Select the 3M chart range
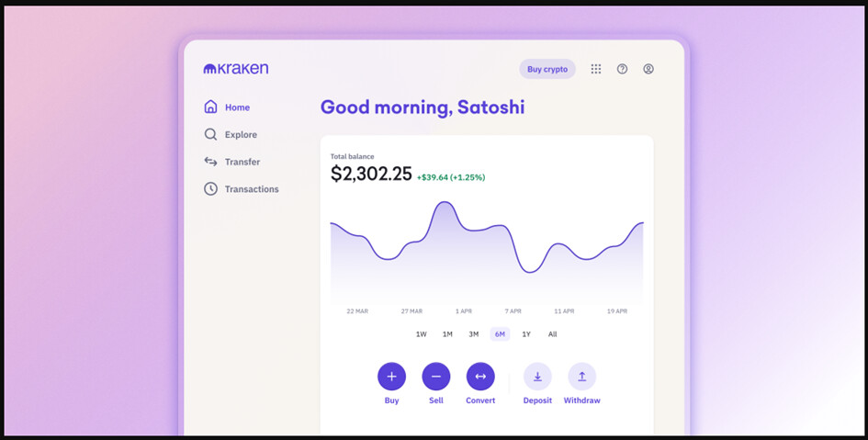 474,334
